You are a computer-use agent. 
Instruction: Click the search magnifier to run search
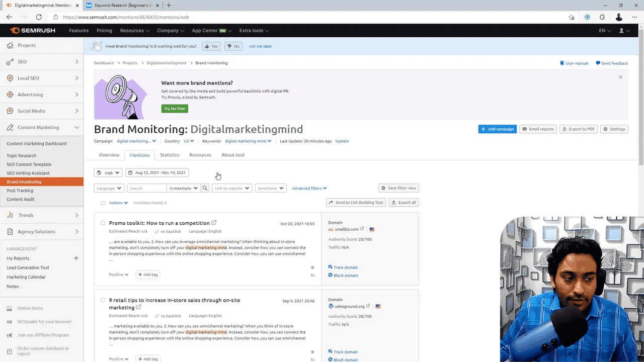tap(204, 188)
